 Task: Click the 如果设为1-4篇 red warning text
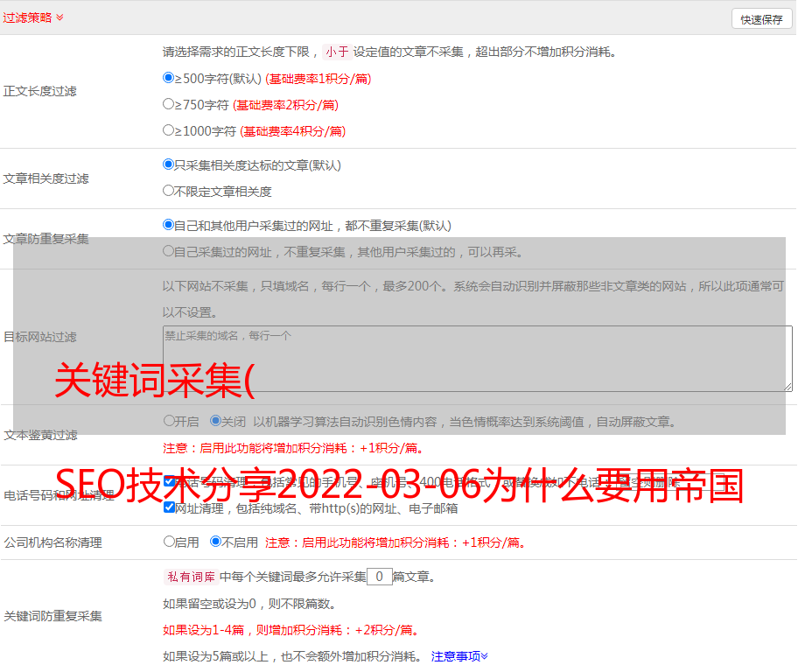coord(291,630)
